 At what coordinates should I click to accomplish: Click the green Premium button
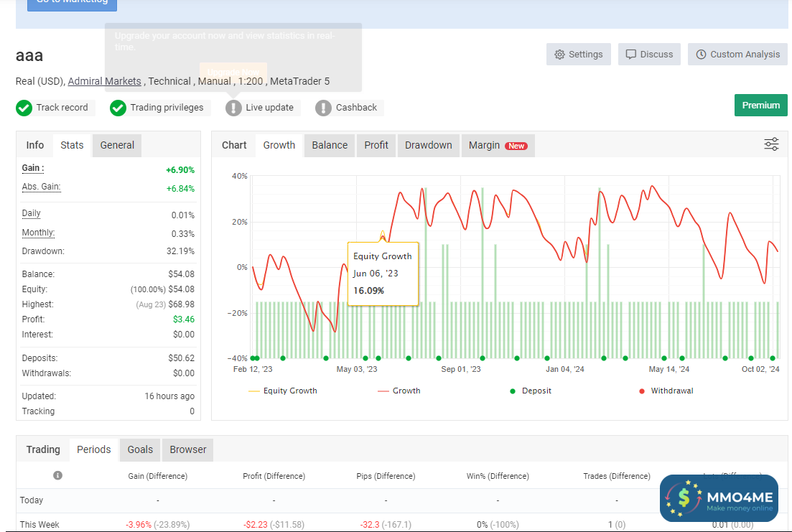(760, 106)
